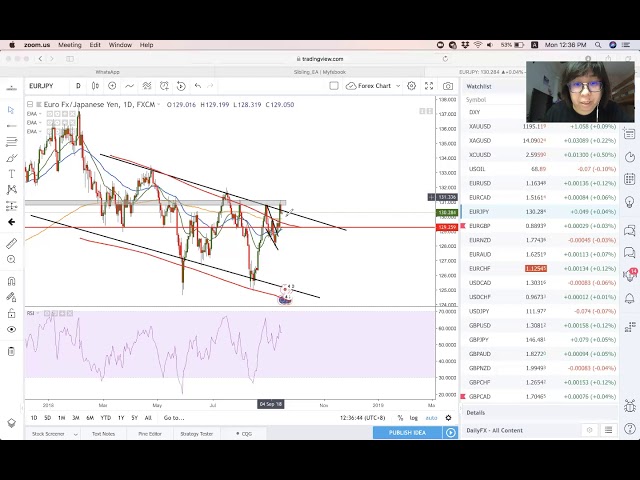Toggle the auto scale option
Image resolution: width=640 pixels, height=480 pixels.
tap(431, 418)
